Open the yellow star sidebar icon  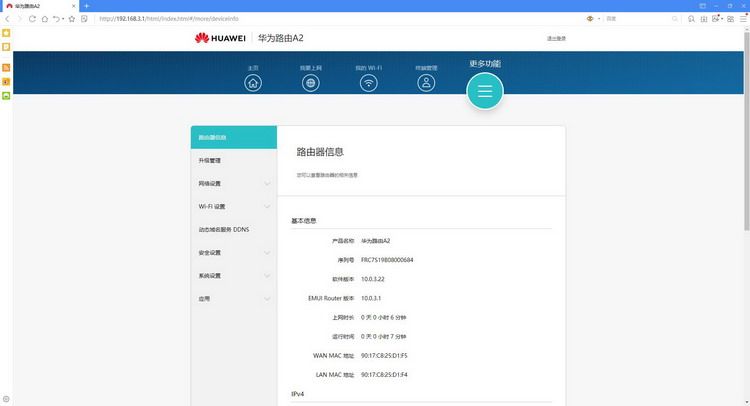[x=6, y=33]
